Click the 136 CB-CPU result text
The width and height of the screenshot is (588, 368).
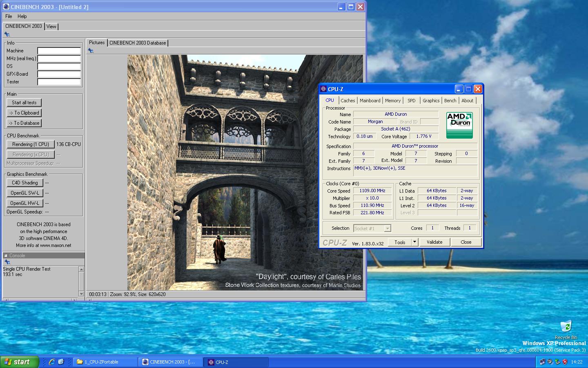pyautogui.click(x=69, y=144)
